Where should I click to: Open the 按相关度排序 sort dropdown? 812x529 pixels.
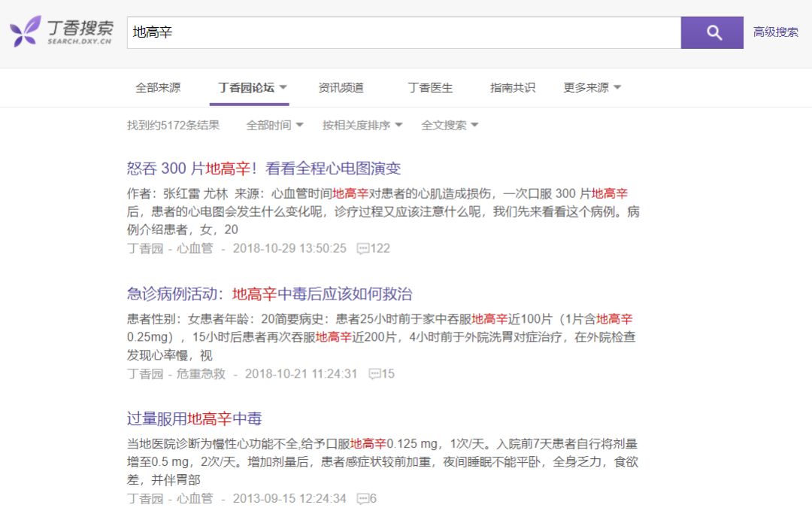tap(362, 126)
